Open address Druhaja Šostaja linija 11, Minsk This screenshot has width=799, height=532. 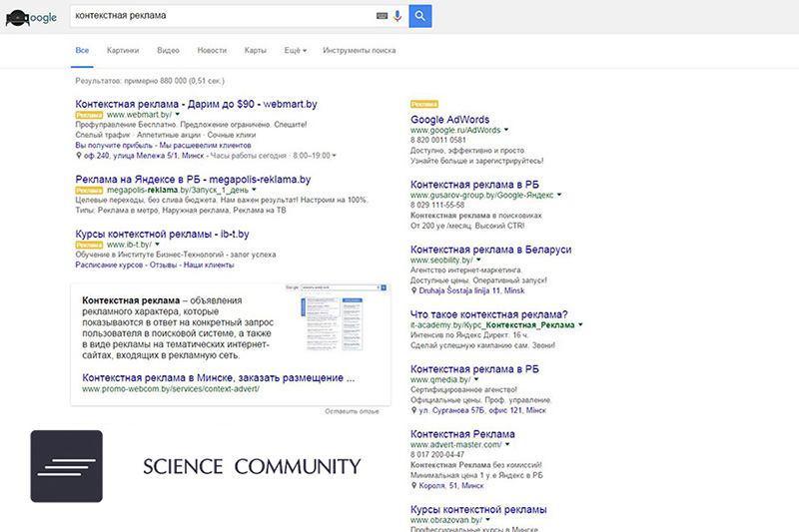pos(471,290)
